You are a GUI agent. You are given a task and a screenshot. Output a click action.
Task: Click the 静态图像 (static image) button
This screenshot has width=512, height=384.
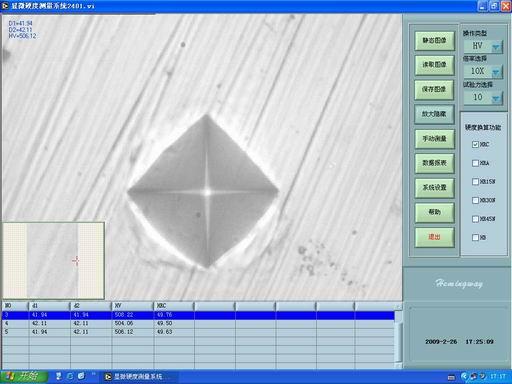(434, 41)
